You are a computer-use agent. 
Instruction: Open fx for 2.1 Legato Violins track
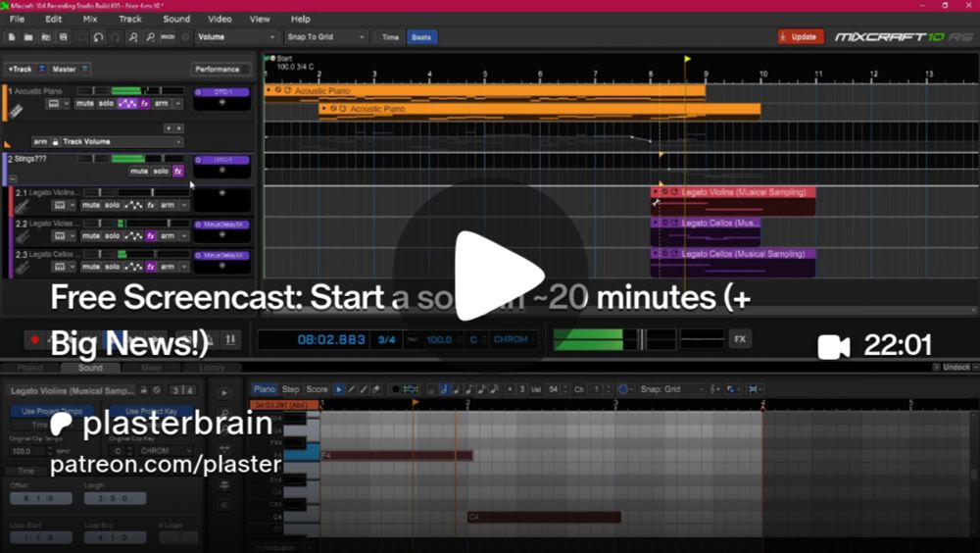(151, 205)
